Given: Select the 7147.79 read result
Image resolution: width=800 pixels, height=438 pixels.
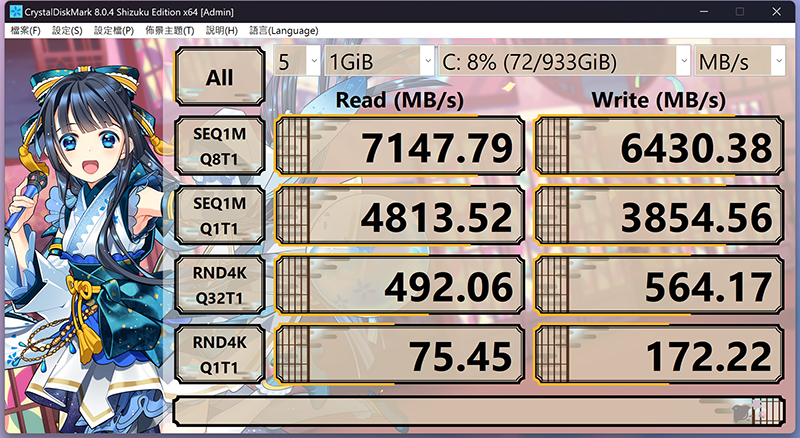Looking at the screenshot, I should [x=400, y=146].
